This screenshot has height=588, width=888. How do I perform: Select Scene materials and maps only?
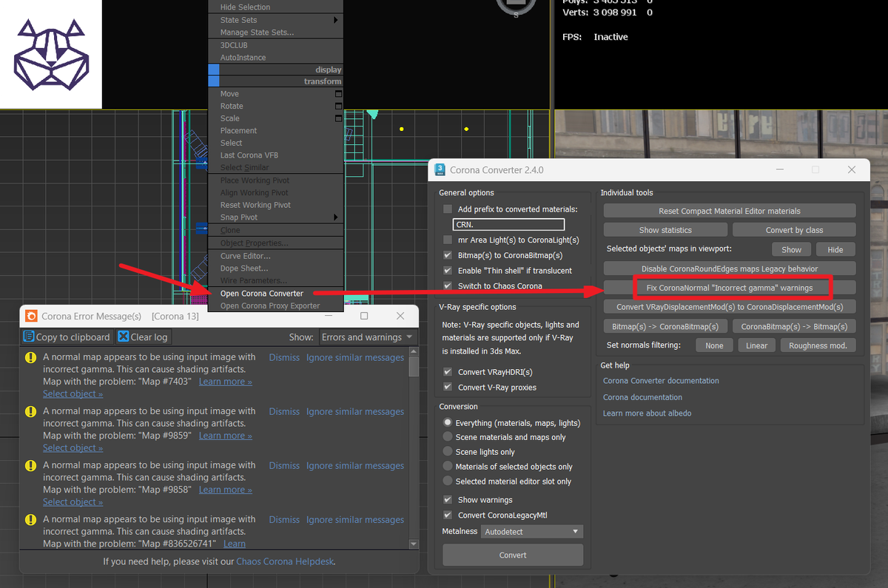(x=448, y=437)
